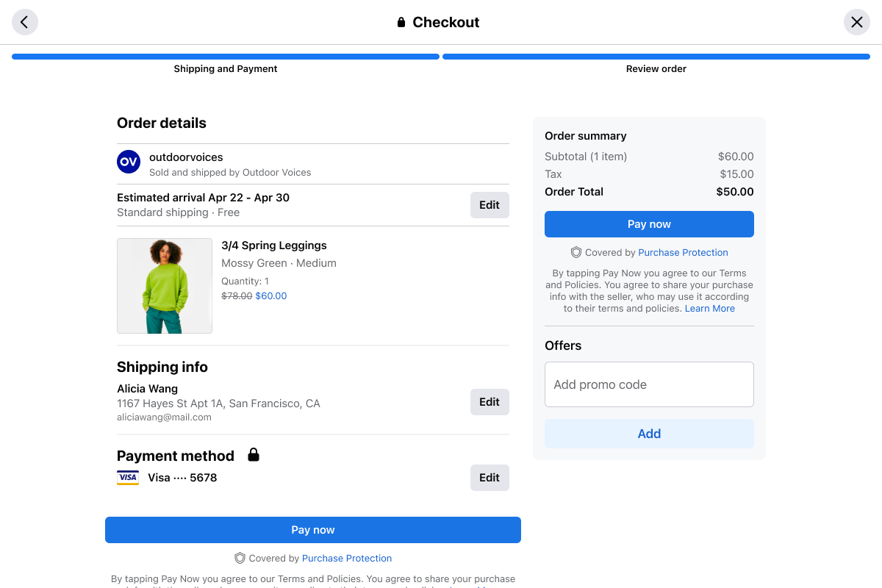Click the Visa card icon
This screenshot has height=588, width=882.
click(x=128, y=478)
